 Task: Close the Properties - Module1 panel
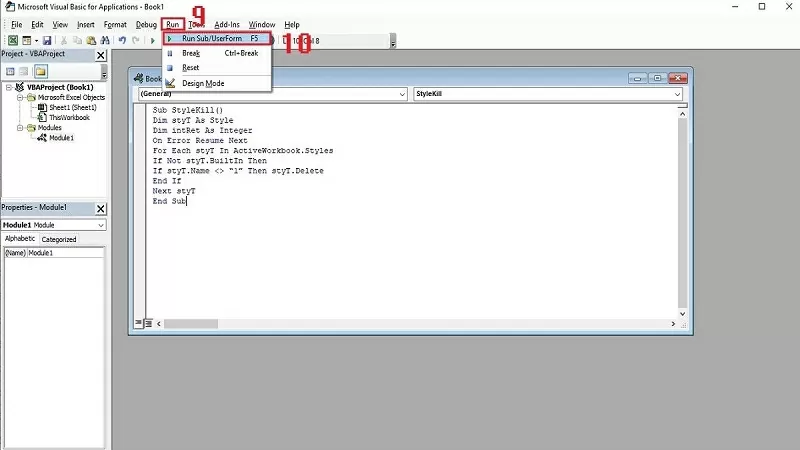coord(101,209)
